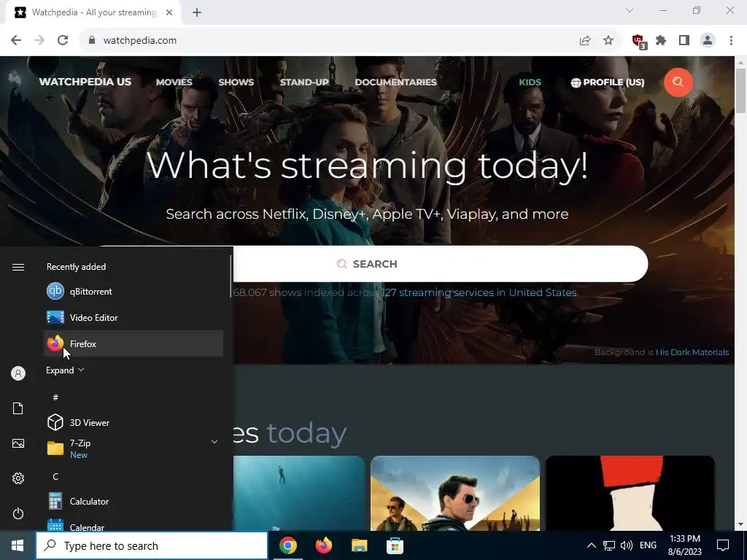
Task: Jump to the # letter index
Action: tap(55, 397)
